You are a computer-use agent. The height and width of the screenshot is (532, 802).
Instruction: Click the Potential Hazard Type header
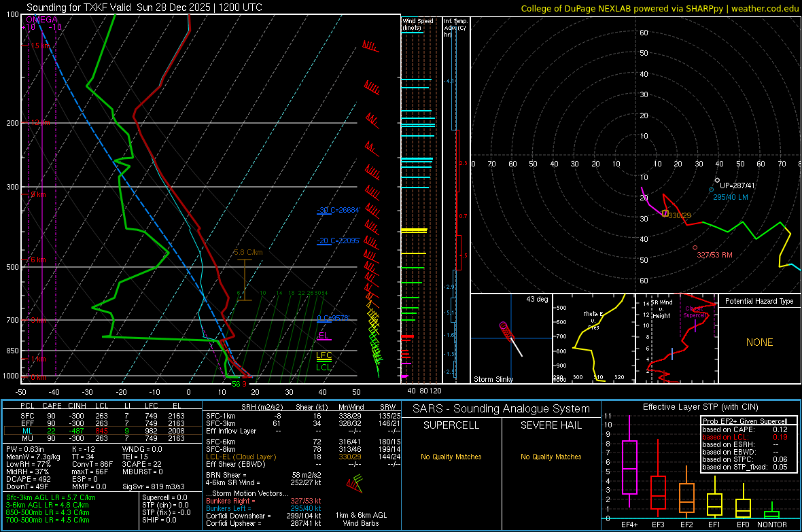point(759,301)
